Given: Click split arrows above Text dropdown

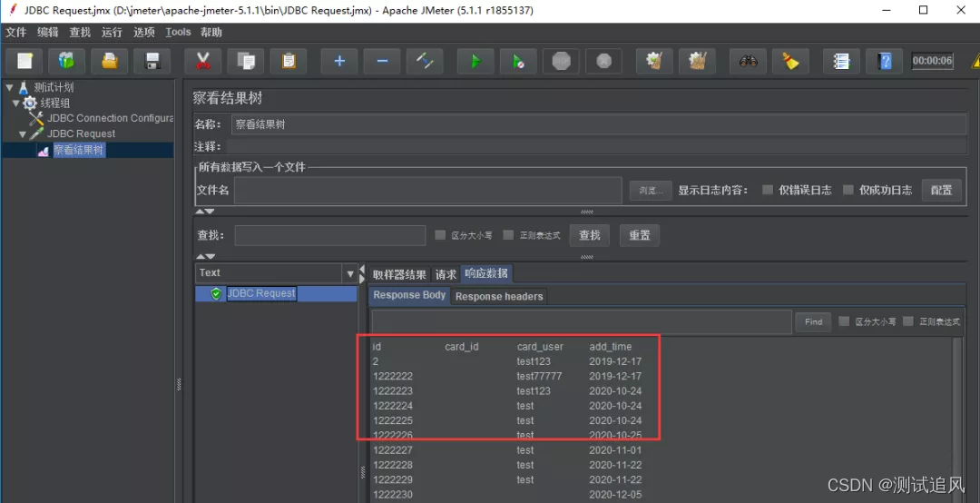Looking at the screenshot, I should click(206, 256).
